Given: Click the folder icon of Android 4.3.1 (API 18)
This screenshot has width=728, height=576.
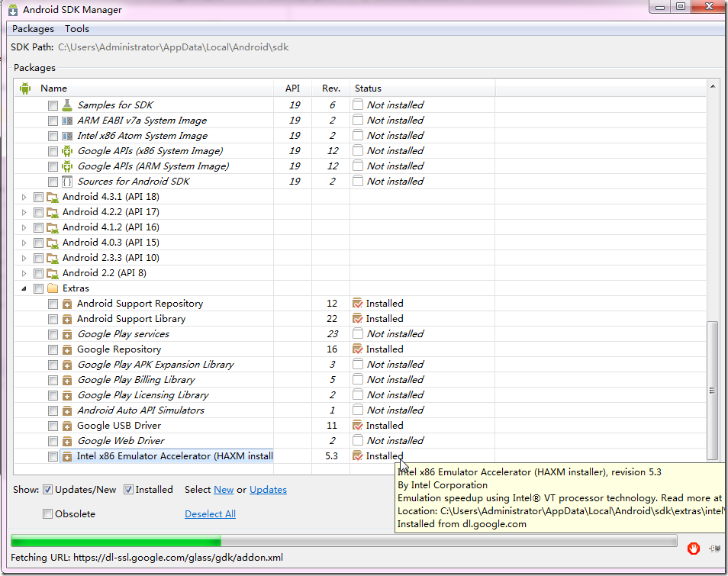Looking at the screenshot, I should 53,197.
